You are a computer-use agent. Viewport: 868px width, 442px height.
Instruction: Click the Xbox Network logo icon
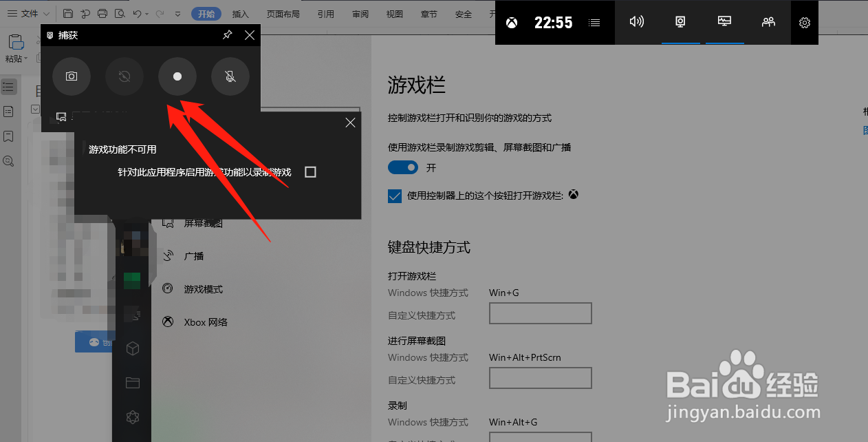coord(168,322)
